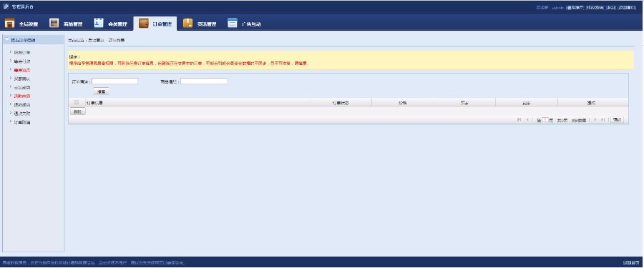Click the pagination confirm button

pos(617,120)
